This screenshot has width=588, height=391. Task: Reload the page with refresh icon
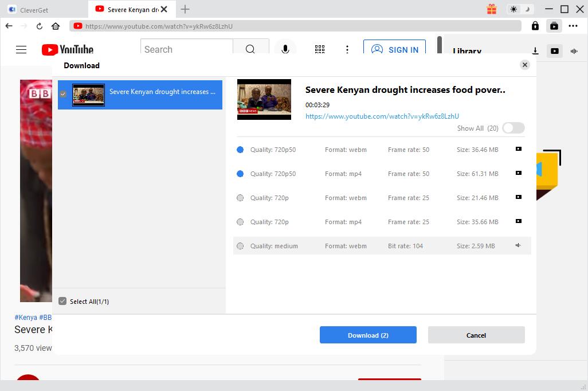40,26
